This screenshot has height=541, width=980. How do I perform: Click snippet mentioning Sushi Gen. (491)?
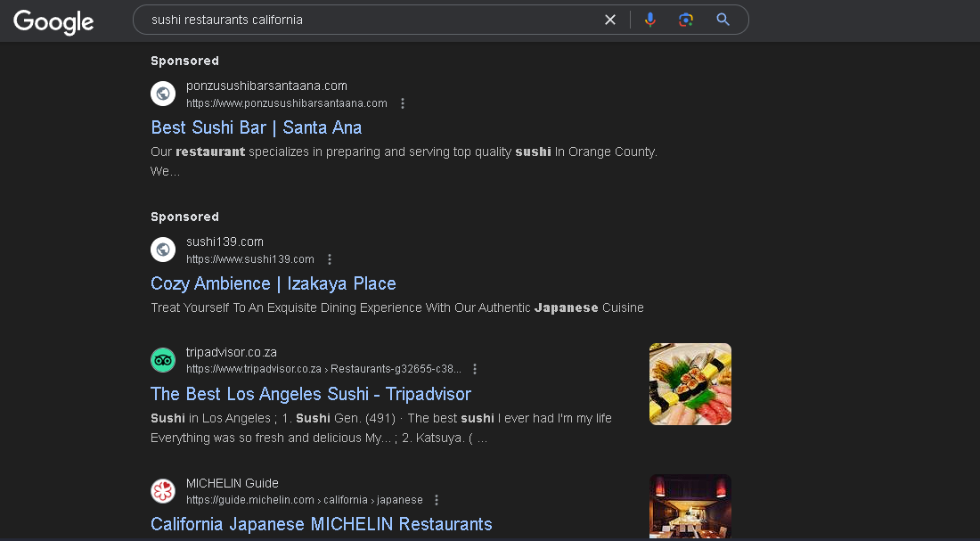click(381, 428)
